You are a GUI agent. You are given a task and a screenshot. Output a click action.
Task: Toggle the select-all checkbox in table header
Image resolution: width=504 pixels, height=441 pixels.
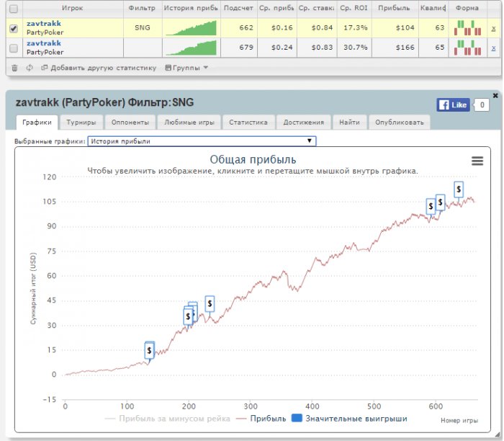[x=14, y=8]
